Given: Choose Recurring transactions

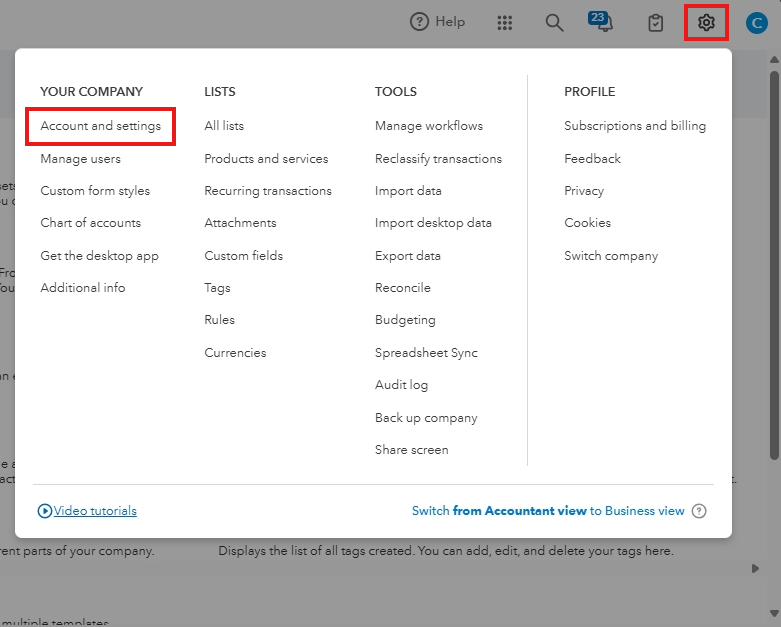Looking at the screenshot, I should (268, 190).
